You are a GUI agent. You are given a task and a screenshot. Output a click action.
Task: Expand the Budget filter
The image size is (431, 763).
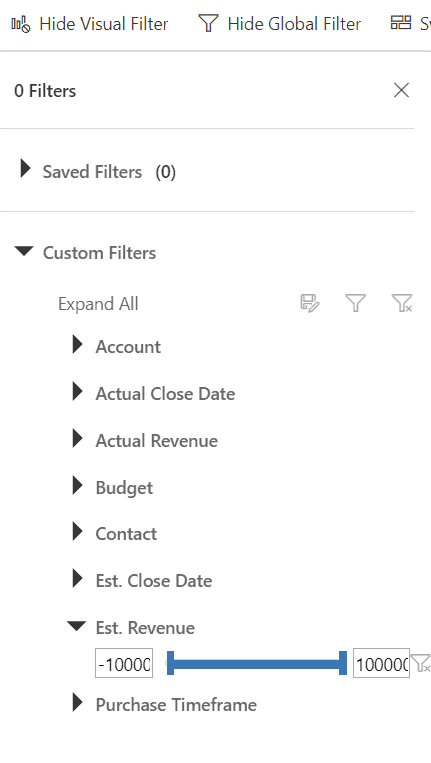pos(77,485)
